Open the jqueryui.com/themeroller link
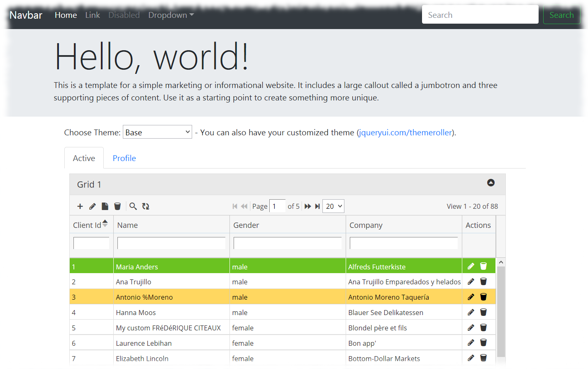 click(405, 132)
